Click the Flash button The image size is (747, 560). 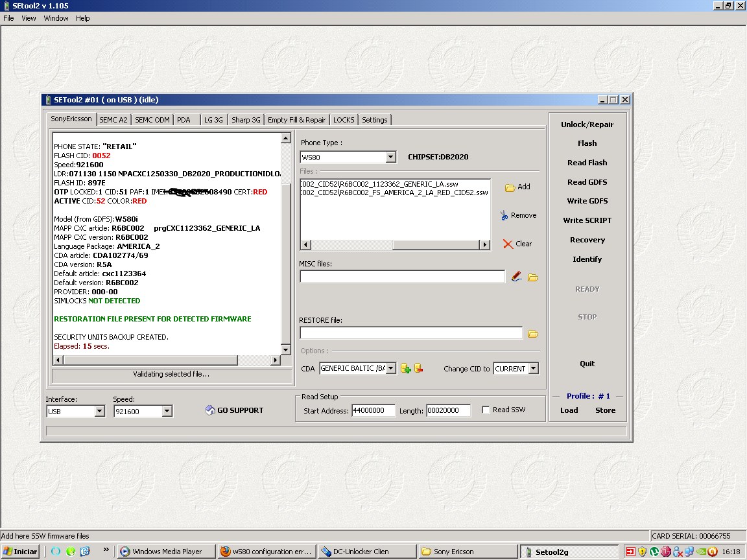pos(587,143)
